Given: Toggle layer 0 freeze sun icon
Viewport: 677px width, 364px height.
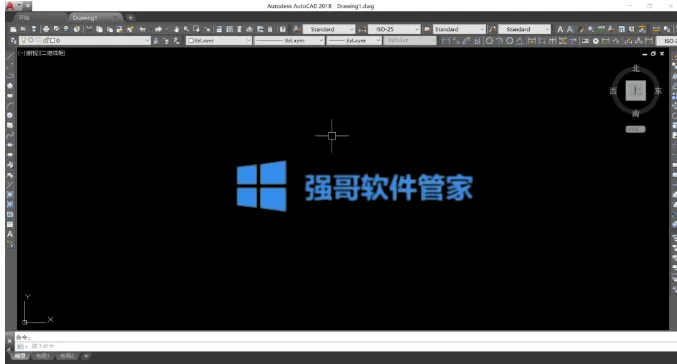Looking at the screenshot, I should pyautogui.click(x=31, y=40).
